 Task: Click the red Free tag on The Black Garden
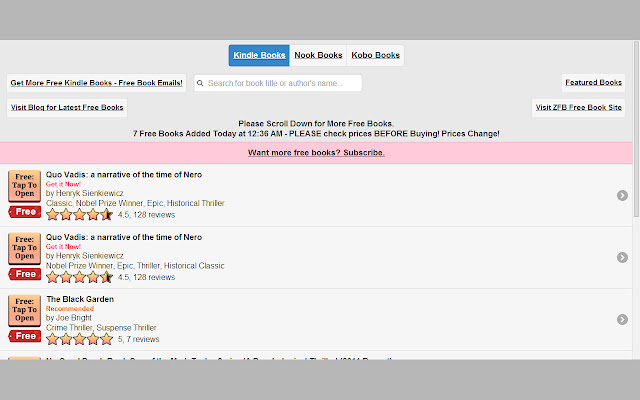[x=24, y=336]
